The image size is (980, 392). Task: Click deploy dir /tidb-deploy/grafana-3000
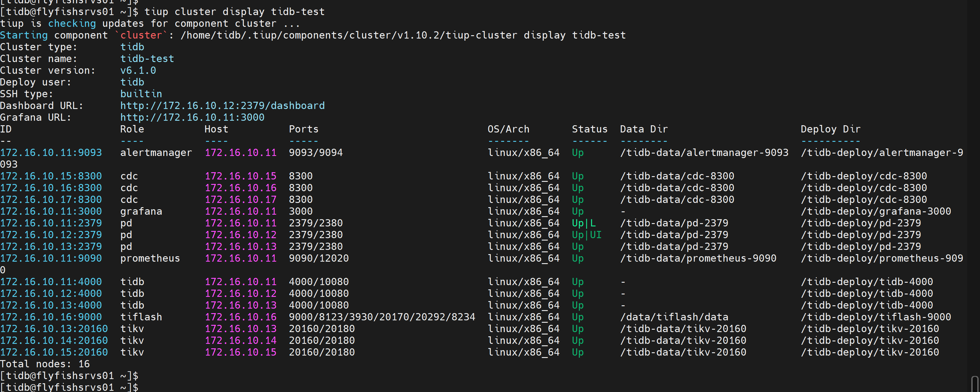pyautogui.click(x=876, y=211)
